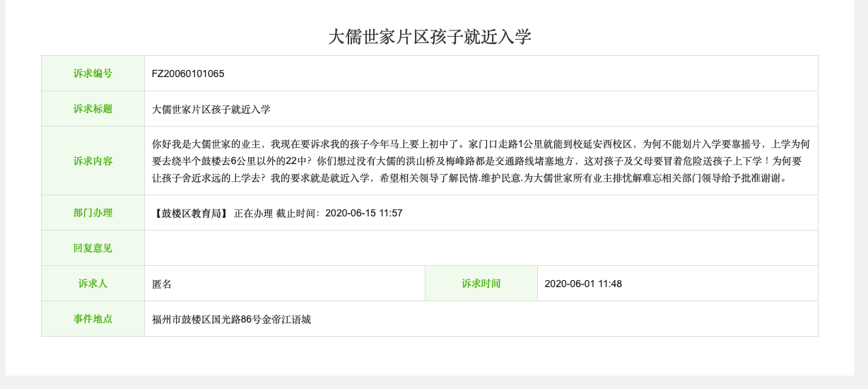Select the 诉求时间 label cell
Image resolution: width=868 pixels, height=389 pixels.
[x=481, y=284]
